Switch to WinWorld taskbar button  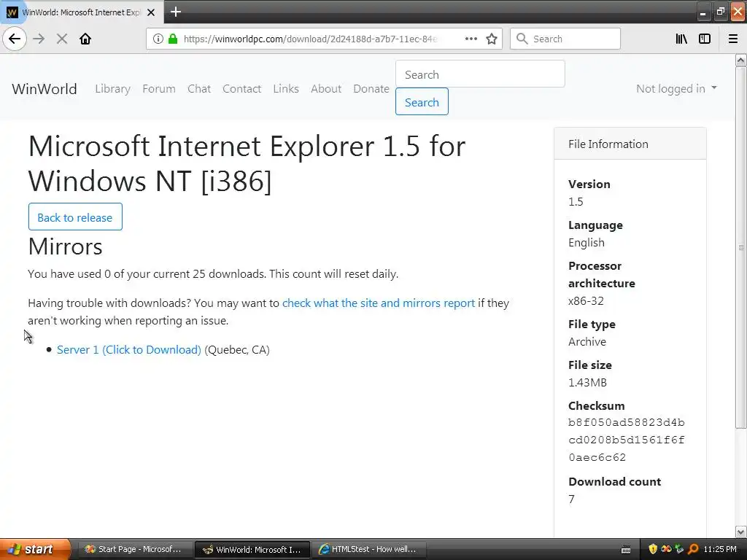(252, 549)
